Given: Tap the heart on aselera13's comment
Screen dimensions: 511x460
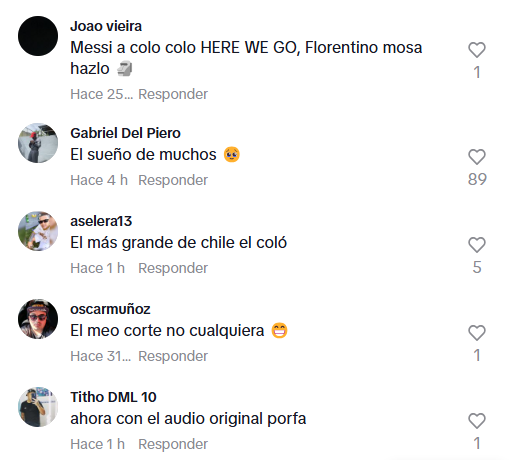Looking at the screenshot, I should [477, 245].
